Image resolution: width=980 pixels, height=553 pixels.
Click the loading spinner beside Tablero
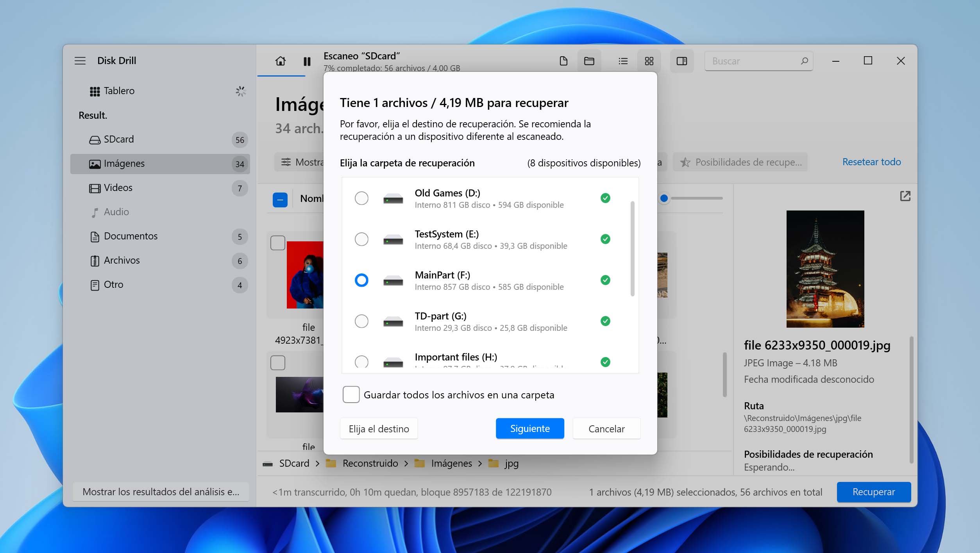(241, 91)
